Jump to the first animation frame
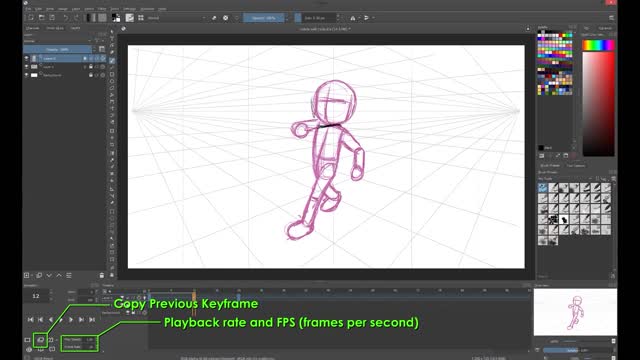640x360 pixels. (31, 320)
